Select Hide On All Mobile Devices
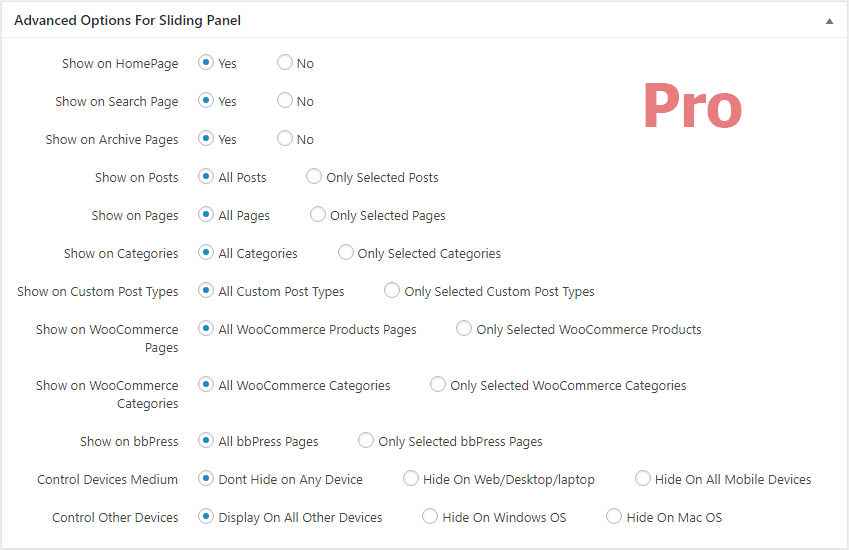The height and width of the screenshot is (550, 849). click(643, 478)
